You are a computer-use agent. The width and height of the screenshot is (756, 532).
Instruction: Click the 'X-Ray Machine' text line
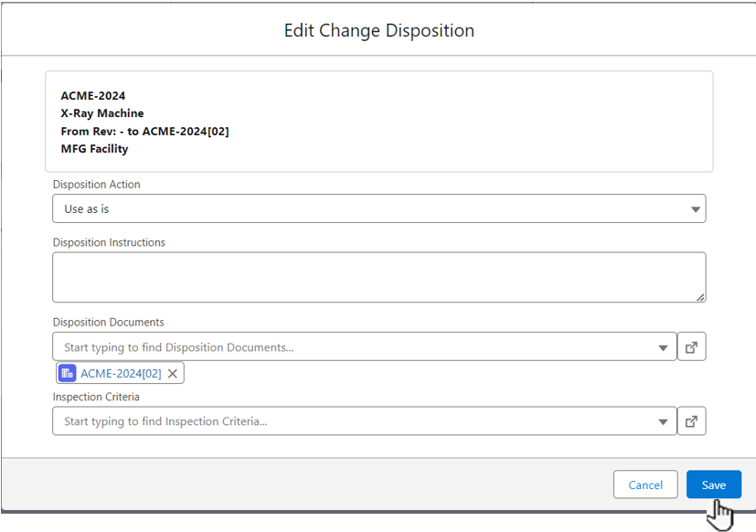pyautogui.click(x=102, y=113)
